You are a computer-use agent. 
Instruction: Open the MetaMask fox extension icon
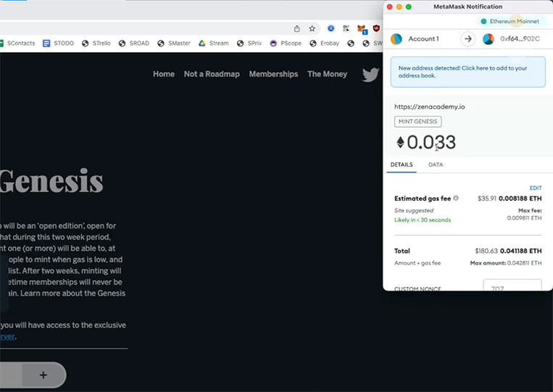pos(362,29)
